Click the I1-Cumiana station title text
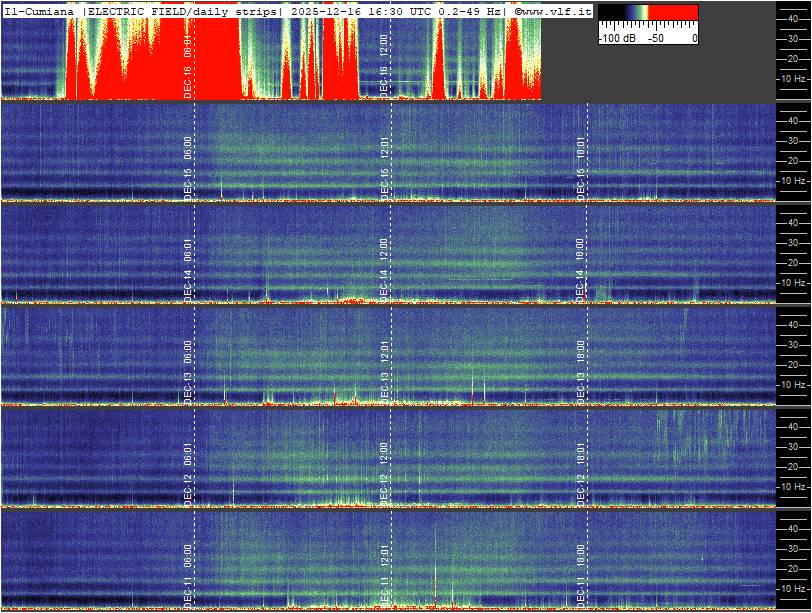The image size is (812, 613). [40, 10]
